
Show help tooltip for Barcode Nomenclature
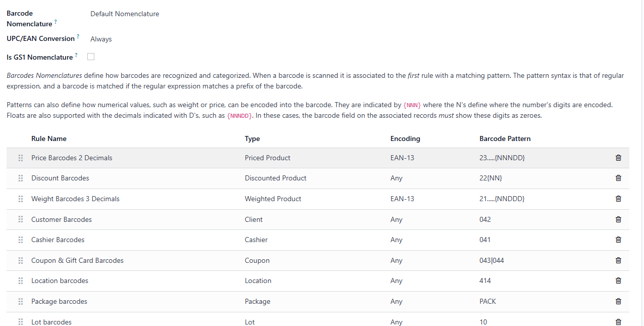tap(56, 22)
